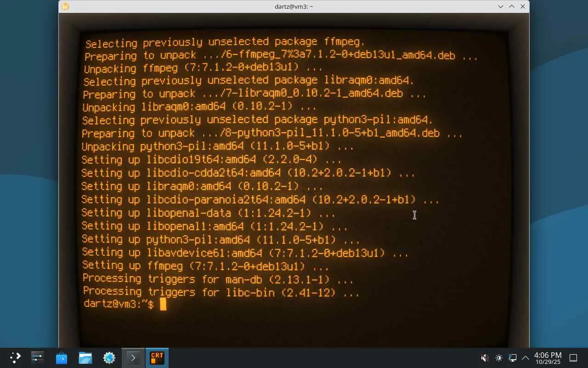Launch Discover software center from taskbar
Screen dimensions: 588x368
(x=62, y=358)
